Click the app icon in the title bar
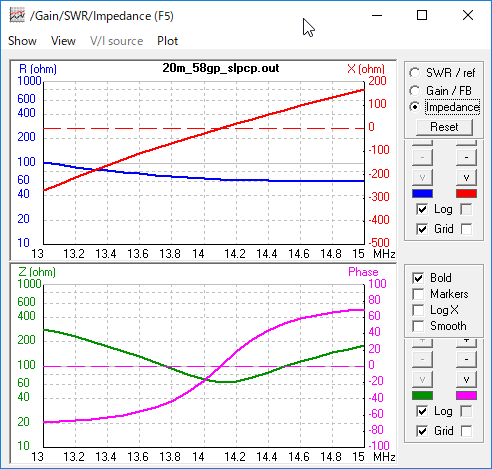Viewport: 492px width, 469px height. (x=17, y=16)
